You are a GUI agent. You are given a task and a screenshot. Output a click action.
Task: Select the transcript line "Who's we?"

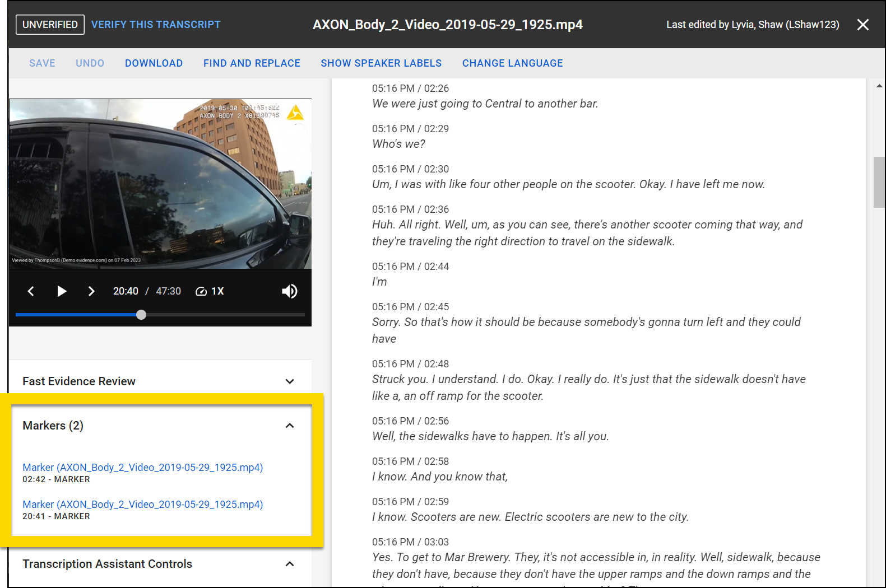pyautogui.click(x=398, y=144)
